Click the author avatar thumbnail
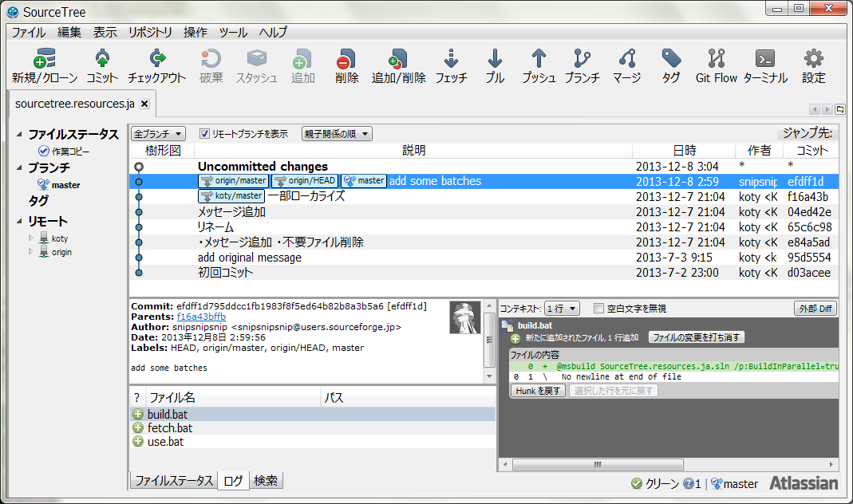Viewport: 853px width, 504px height. tap(465, 317)
